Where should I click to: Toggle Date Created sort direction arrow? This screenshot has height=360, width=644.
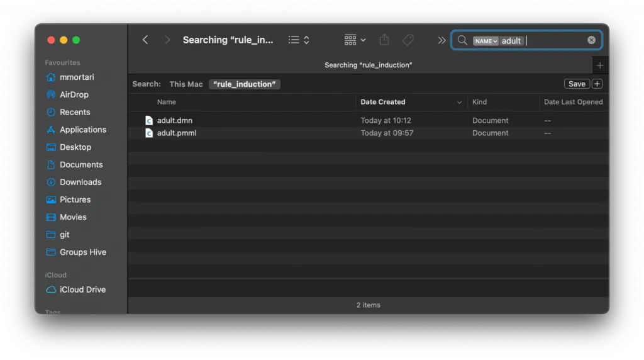click(459, 103)
